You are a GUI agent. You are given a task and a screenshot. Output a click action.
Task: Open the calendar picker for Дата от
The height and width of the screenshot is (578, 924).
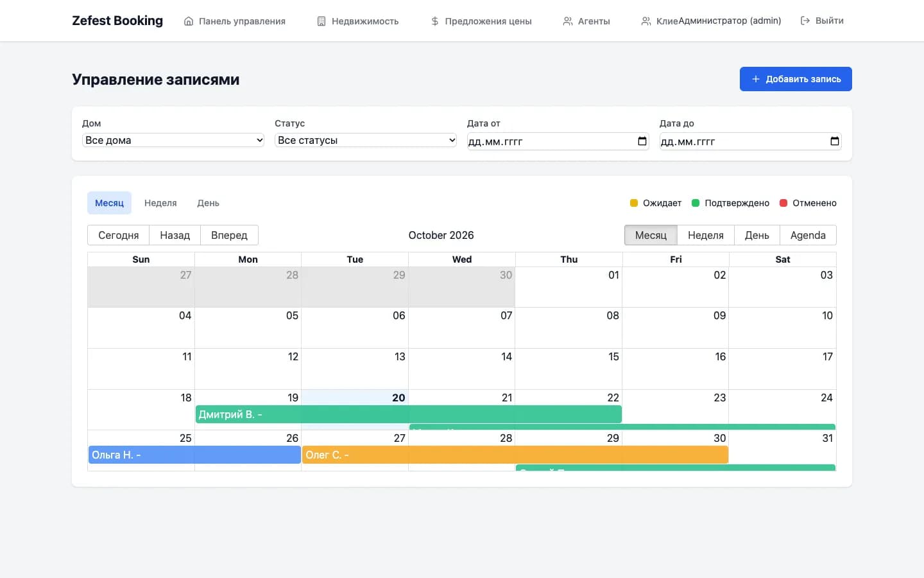(642, 141)
